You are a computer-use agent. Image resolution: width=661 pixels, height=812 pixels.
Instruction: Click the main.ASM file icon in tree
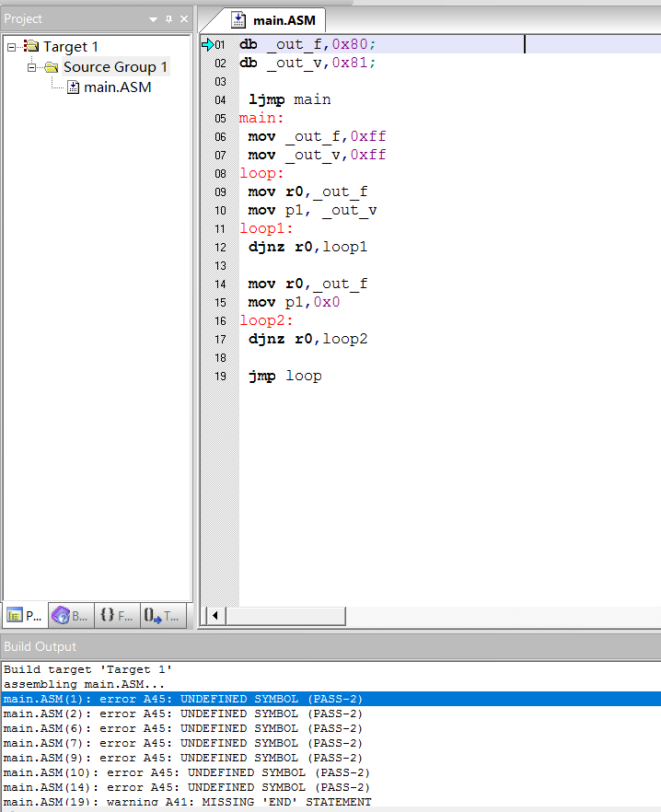(74, 87)
